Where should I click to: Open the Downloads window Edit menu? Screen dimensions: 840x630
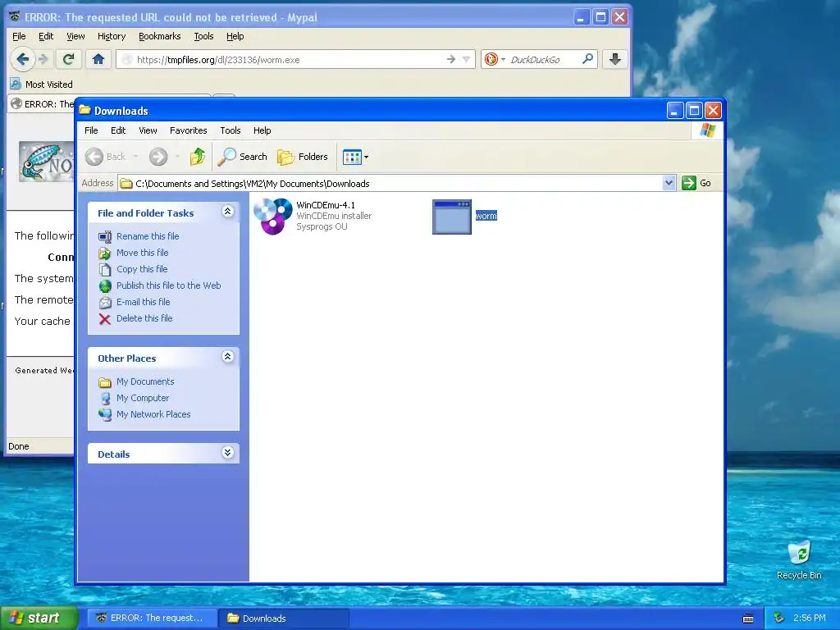[x=118, y=130]
